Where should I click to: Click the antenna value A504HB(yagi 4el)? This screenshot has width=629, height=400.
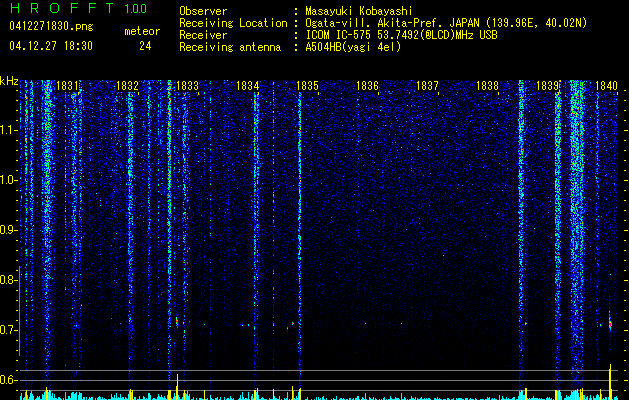click(353, 47)
